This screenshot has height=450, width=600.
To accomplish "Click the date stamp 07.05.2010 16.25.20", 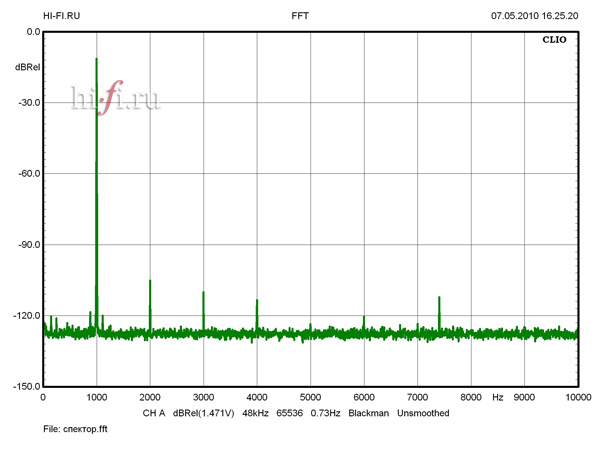I will [534, 16].
